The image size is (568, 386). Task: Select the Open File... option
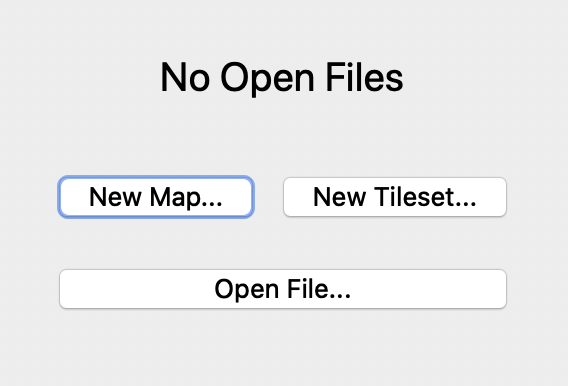click(283, 289)
